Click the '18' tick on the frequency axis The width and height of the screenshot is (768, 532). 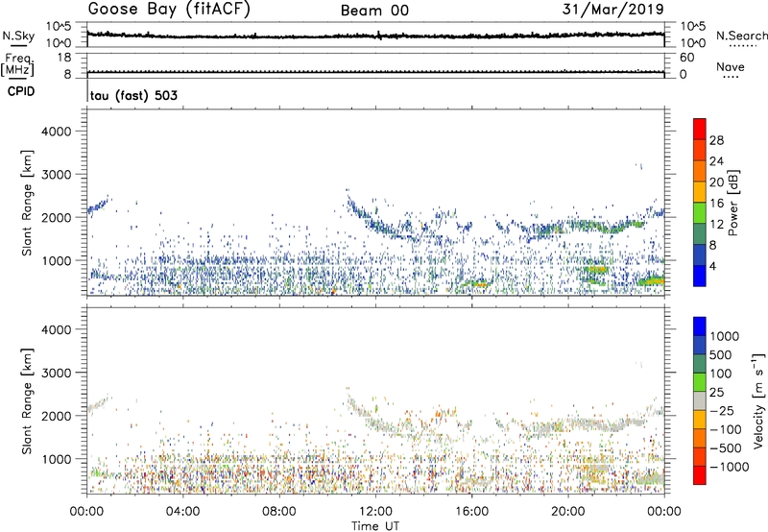(64, 58)
